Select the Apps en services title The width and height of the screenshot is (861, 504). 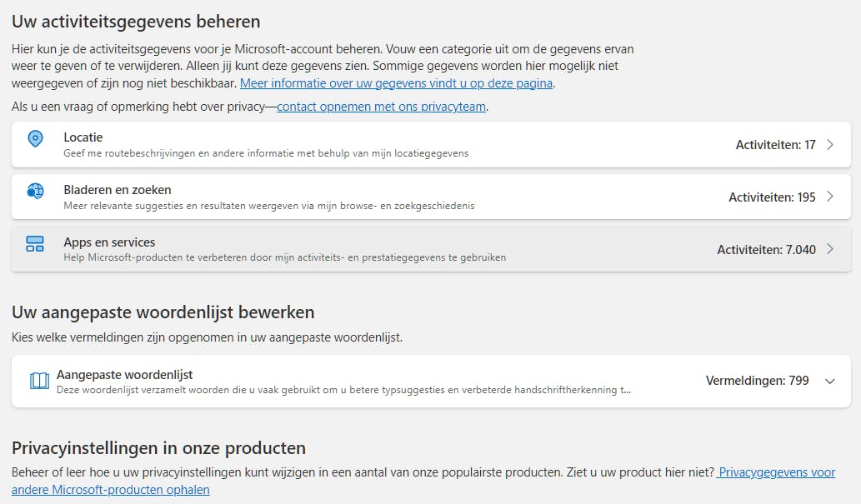109,242
